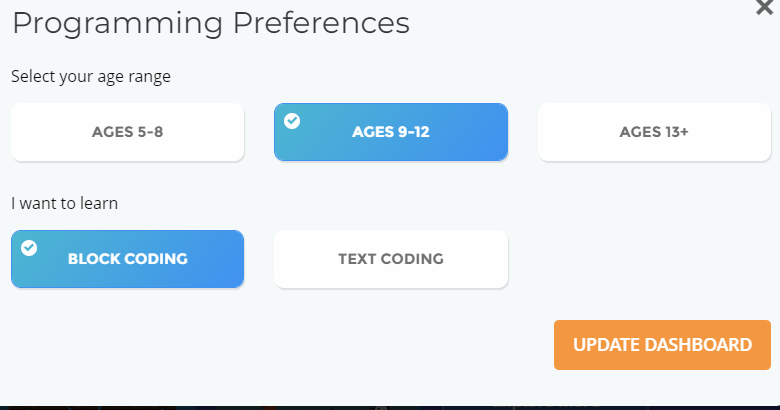Click the checkmark icon on Ages 9-12

click(x=292, y=121)
